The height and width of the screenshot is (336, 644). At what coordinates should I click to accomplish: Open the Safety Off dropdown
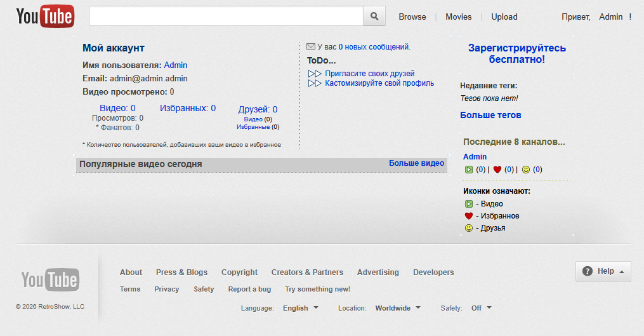(x=481, y=308)
